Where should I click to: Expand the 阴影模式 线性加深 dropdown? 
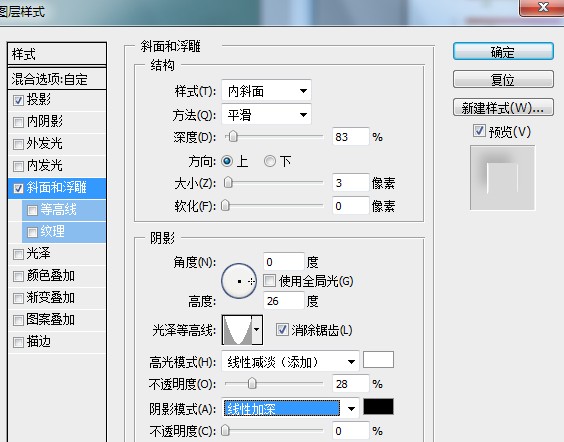point(290,409)
